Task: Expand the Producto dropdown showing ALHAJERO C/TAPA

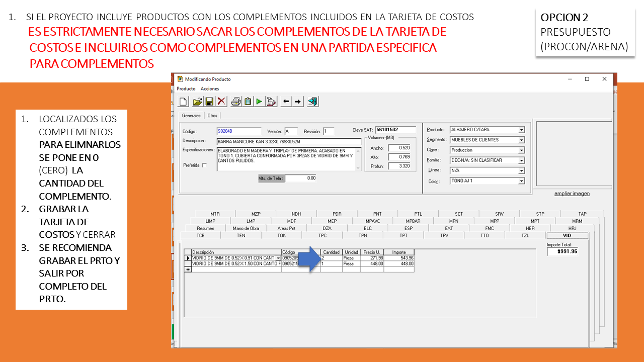Action: (x=521, y=130)
